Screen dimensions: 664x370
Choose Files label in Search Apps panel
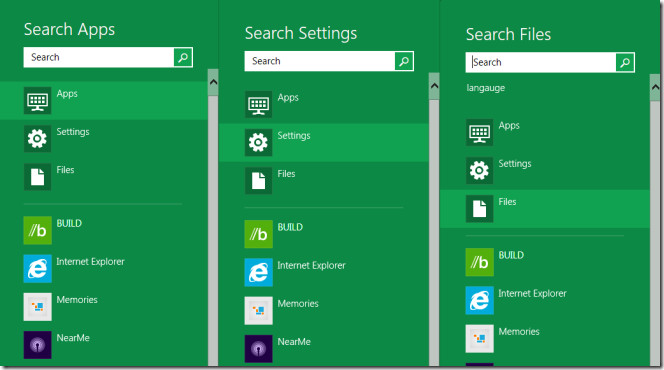click(x=65, y=170)
